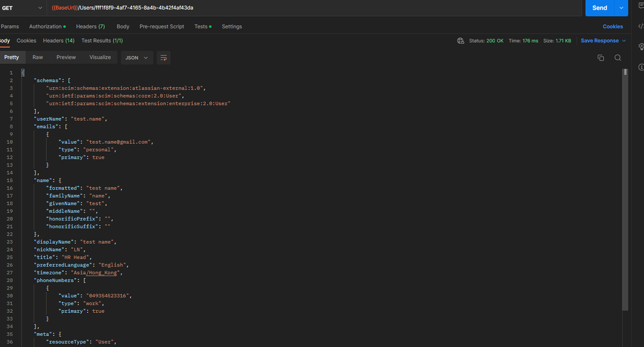Screen dimensions: 644x347
Task: Click the Status 200 OK text
Action: (x=487, y=41)
